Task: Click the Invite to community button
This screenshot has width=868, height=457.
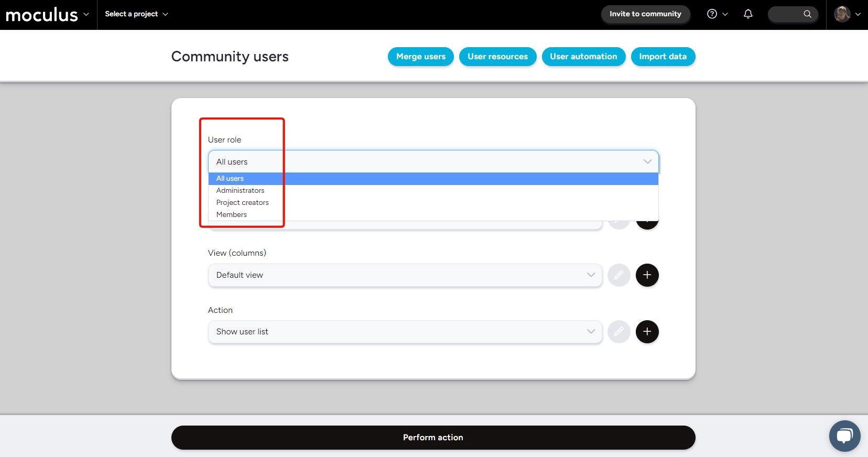Action: (645, 14)
